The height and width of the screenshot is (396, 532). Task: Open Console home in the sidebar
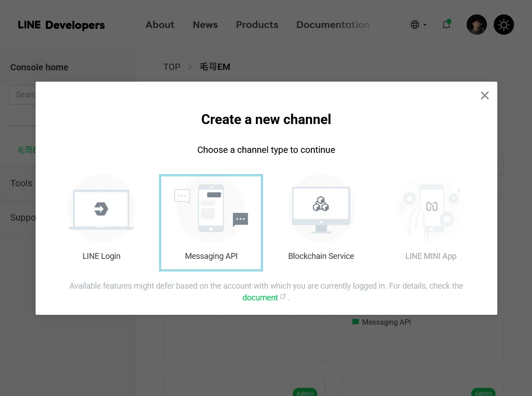tap(39, 67)
